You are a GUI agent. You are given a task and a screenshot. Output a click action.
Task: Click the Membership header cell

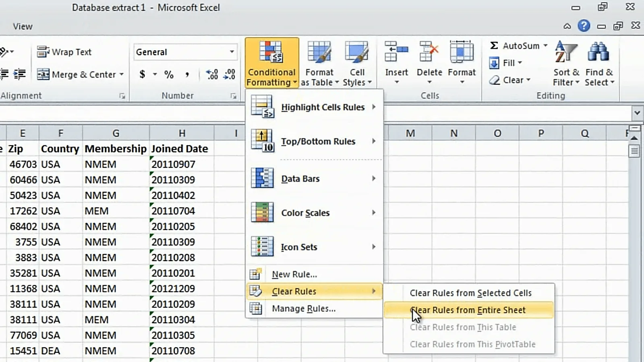116,149
